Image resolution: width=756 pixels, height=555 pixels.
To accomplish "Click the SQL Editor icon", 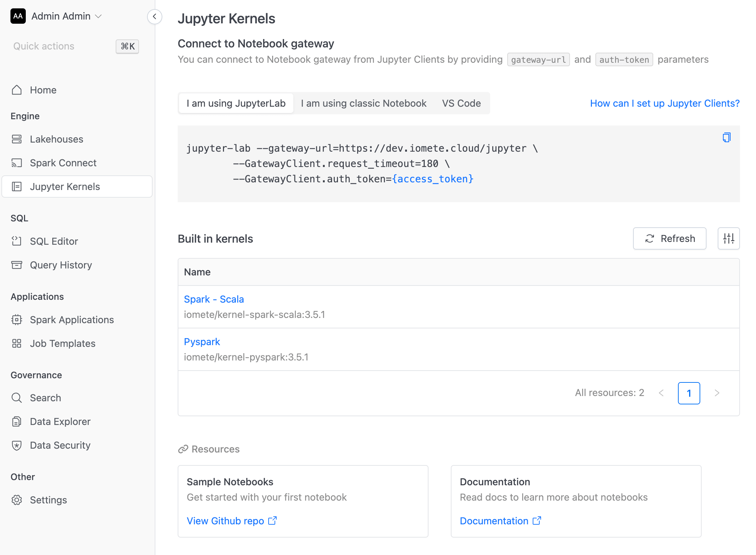I will point(17,241).
